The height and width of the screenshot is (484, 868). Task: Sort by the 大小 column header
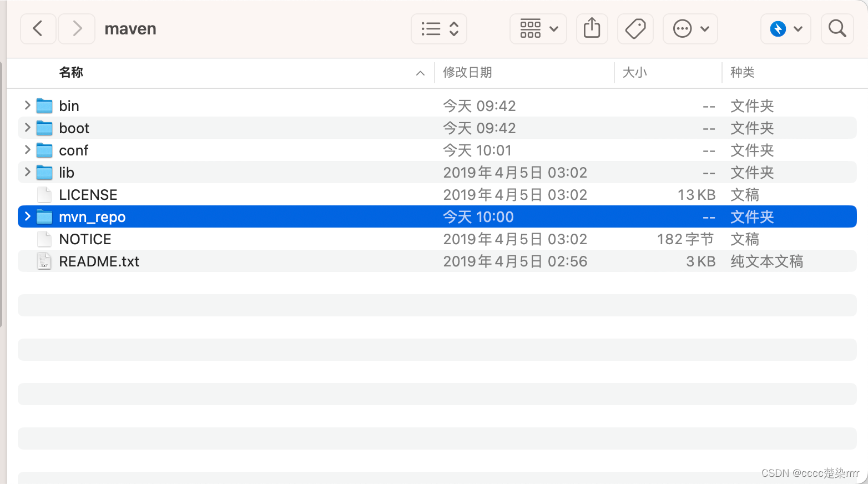[635, 72]
